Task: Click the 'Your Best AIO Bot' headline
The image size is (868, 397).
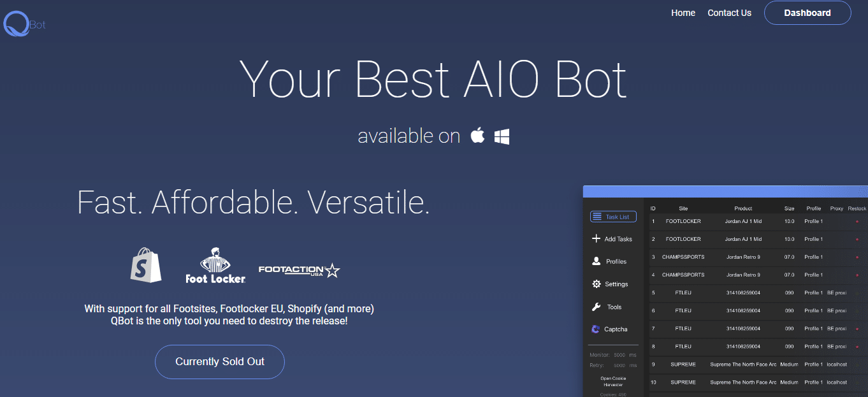Action: coord(433,79)
